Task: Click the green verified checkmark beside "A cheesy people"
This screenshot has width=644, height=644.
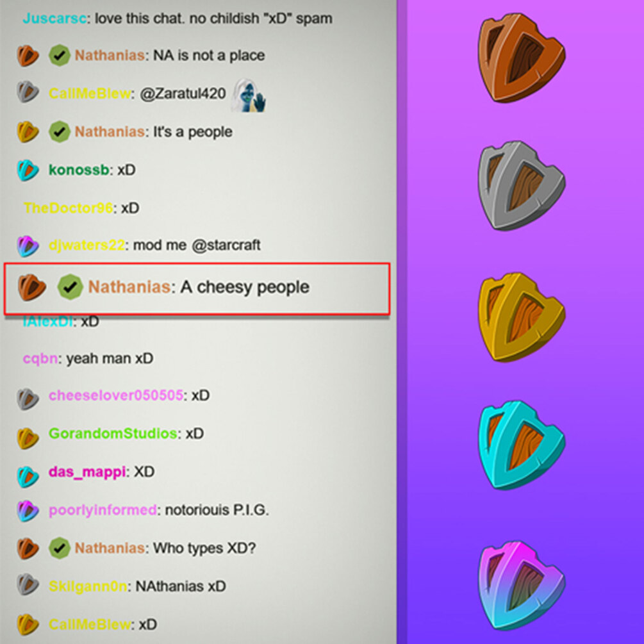Action: [70, 286]
